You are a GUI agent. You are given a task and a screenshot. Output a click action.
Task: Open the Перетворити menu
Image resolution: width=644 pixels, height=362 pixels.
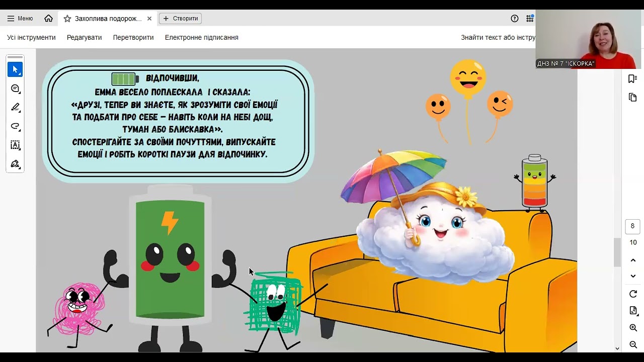click(133, 38)
